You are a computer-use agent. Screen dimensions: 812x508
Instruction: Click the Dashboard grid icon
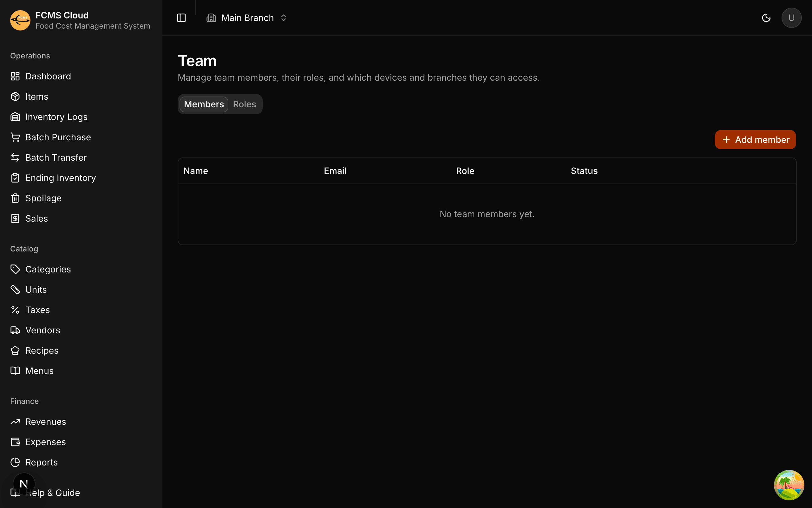pyautogui.click(x=15, y=76)
